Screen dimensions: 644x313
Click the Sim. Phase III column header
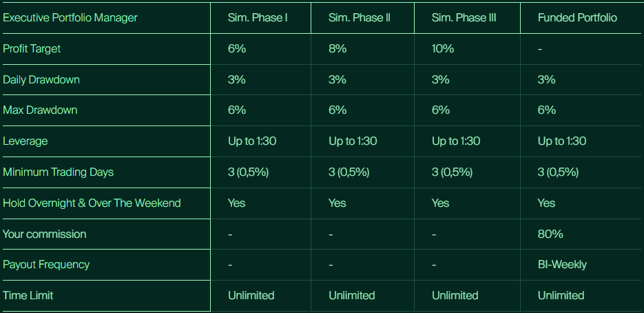pyautogui.click(x=464, y=17)
